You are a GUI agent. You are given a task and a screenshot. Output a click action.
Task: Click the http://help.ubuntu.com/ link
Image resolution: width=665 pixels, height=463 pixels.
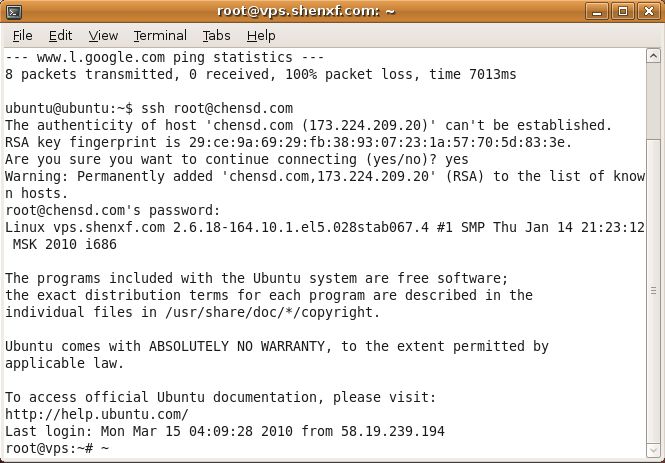[x=97, y=414]
